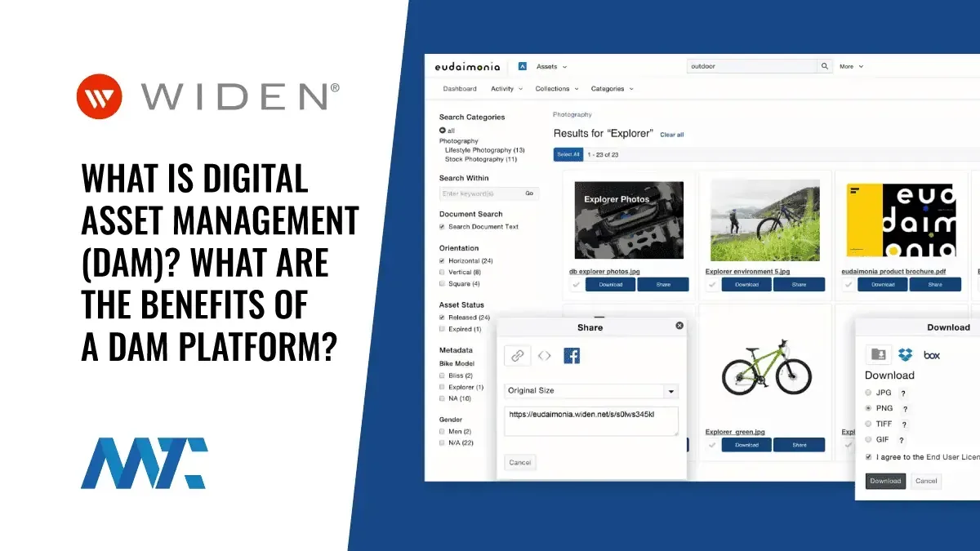Go to the Dashboard tab
This screenshot has width=980, height=551.
click(x=460, y=89)
